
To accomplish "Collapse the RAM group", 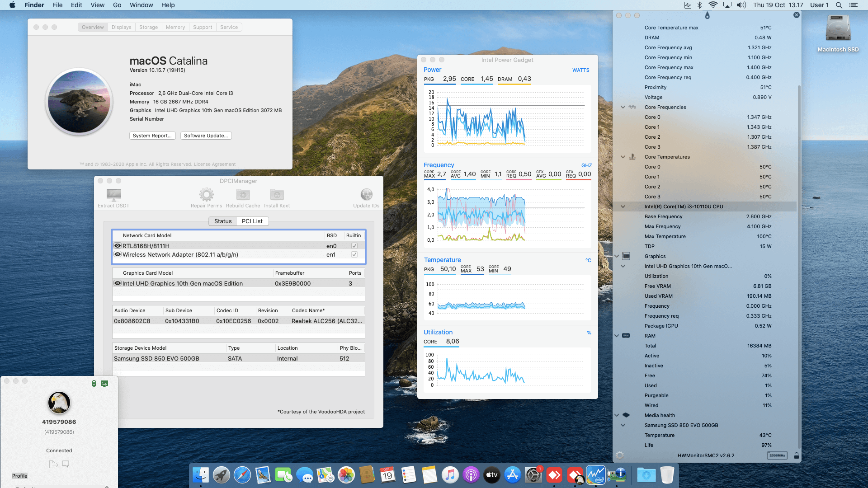I will 617,336.
